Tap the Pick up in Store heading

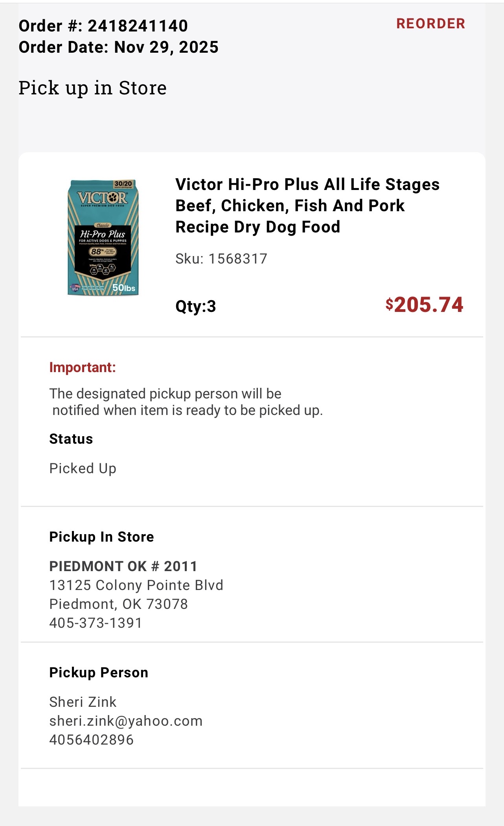tap(92, 88)
